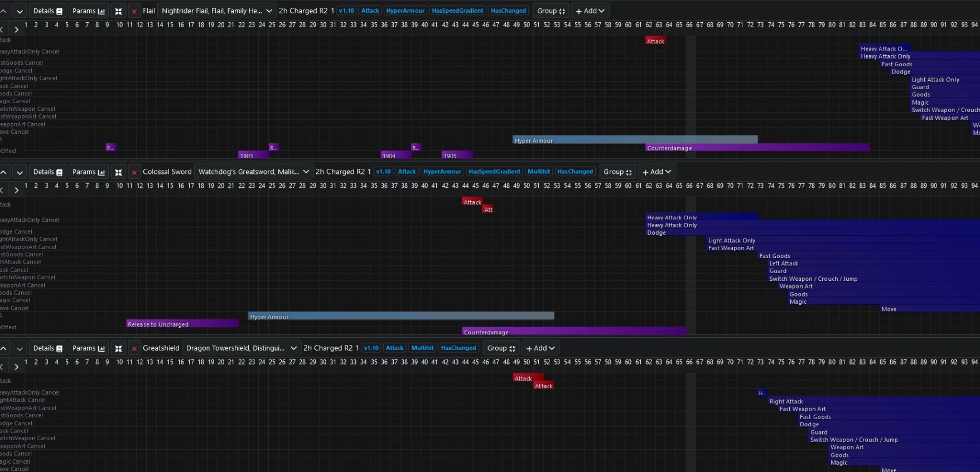
Task: Click the HyperArmour tag in Flail header
Action: tap(405, 11)
